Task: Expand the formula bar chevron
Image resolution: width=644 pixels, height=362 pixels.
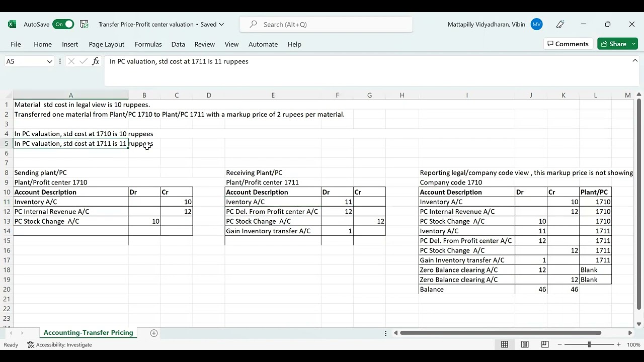Action: coord(635,61)
